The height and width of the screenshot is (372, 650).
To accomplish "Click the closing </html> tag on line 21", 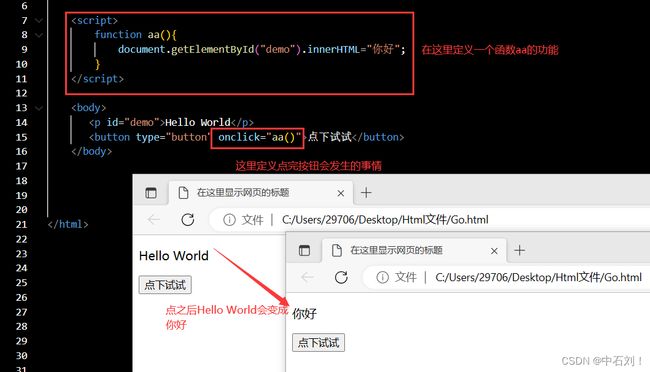I will click(68, 224).
